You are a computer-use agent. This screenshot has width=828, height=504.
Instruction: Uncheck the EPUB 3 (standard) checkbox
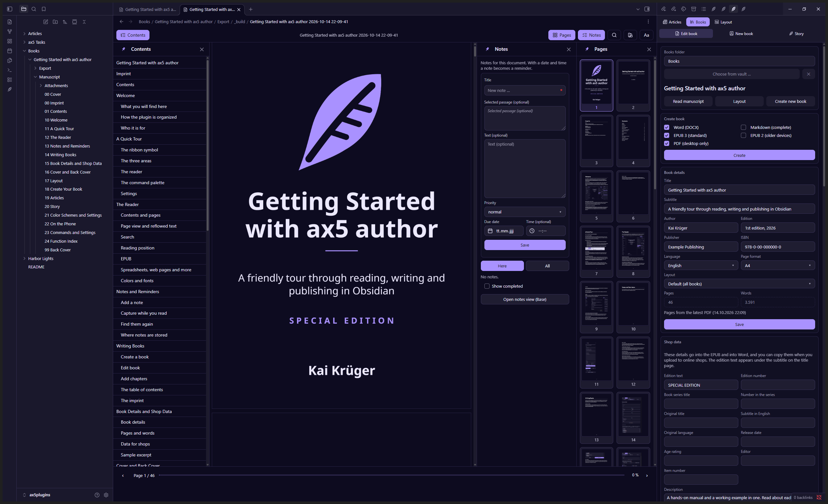(x=667, y=135)
